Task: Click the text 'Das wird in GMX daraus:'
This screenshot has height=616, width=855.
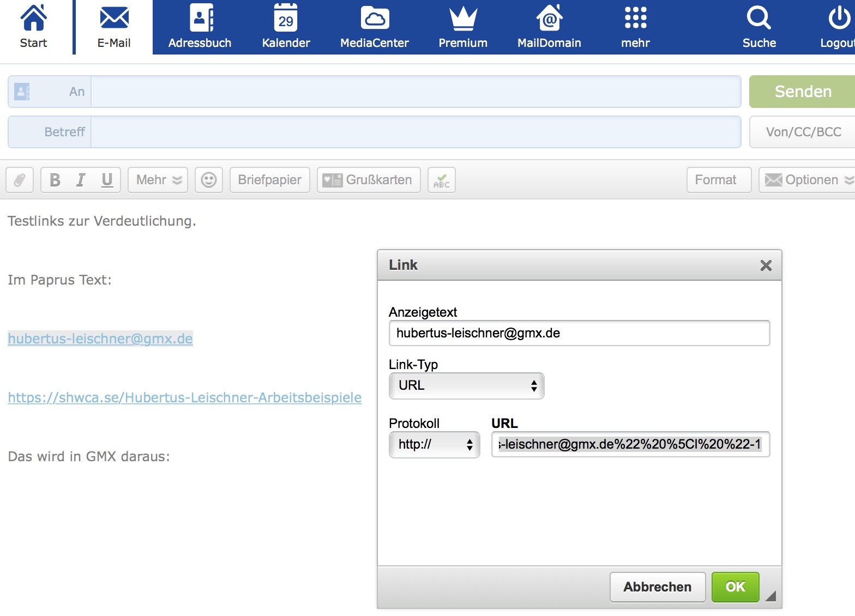Action: pos(89,456)
